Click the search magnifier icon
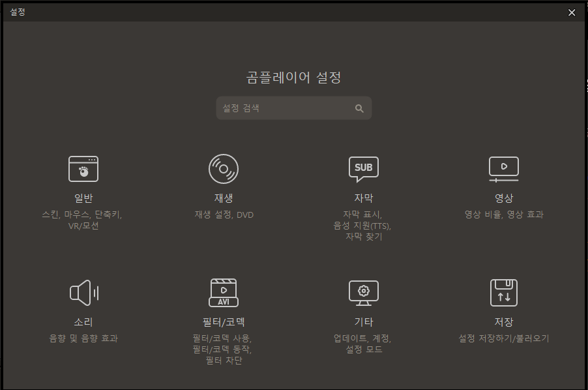The height and width of the screenshot is (390, 588). click(x=359, y=108)
